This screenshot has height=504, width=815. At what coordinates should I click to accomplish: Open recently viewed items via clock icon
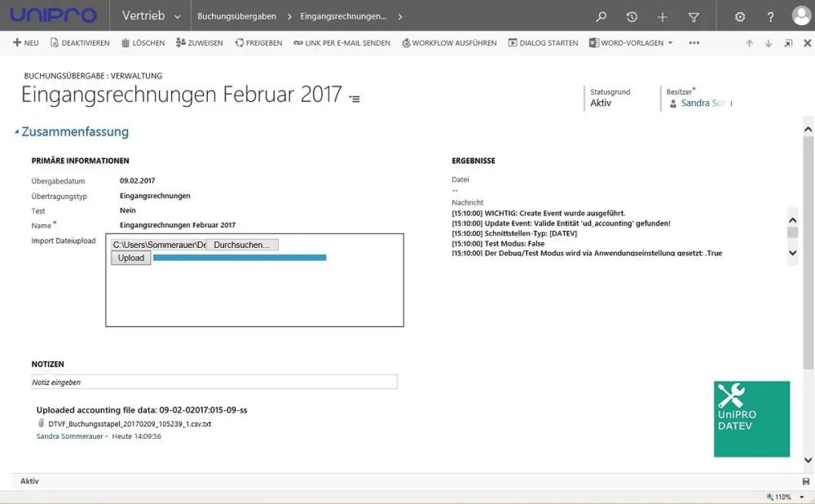tap(632, 16)
